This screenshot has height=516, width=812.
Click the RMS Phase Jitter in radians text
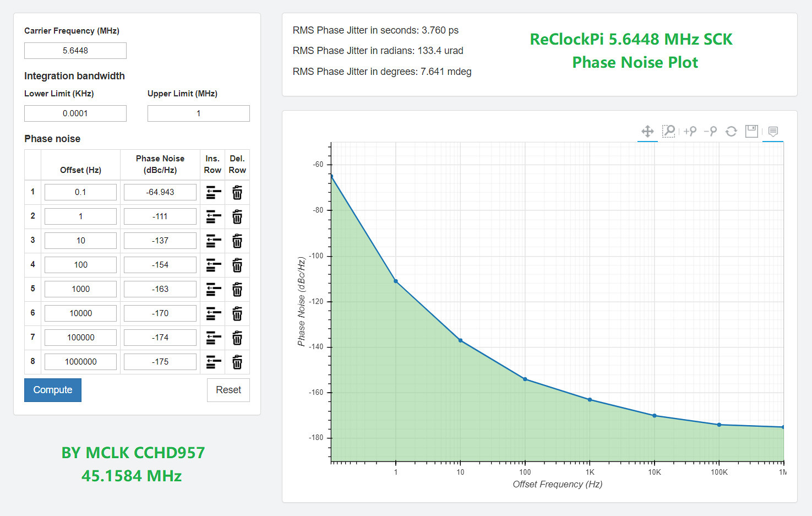(x=378, y=51)
